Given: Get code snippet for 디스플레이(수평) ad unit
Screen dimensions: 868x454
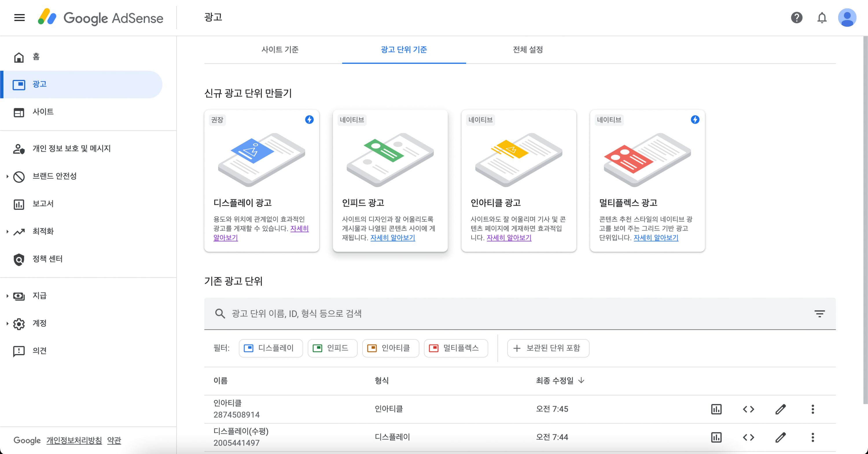Looking at the screenshot, I should [x=749, y=437].
